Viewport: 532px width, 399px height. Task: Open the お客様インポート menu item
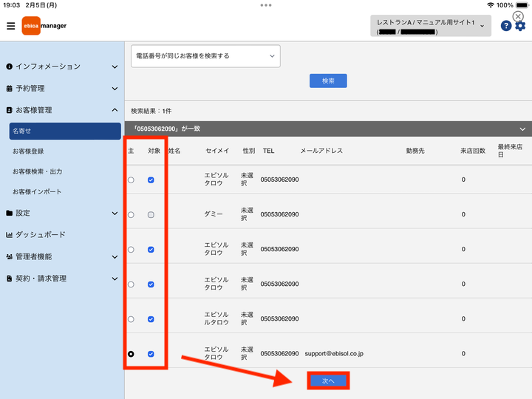(x=37, y=191)
